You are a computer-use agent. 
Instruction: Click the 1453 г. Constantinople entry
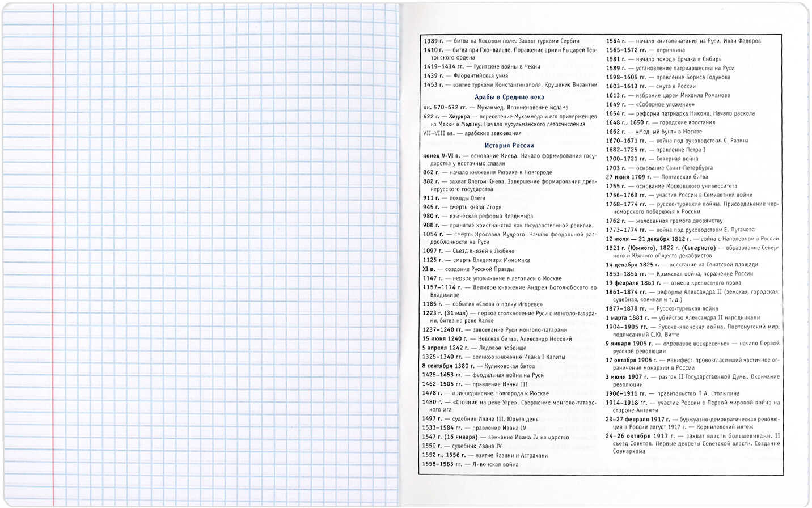[x=510, y=84]
